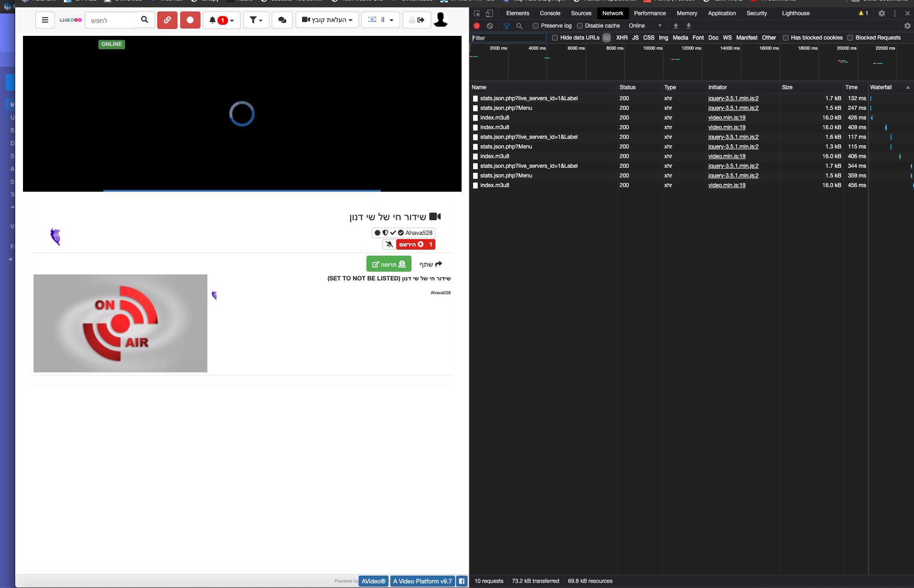Check the Disable cache checkbox
914x588 pixels.
pos(580,26)
